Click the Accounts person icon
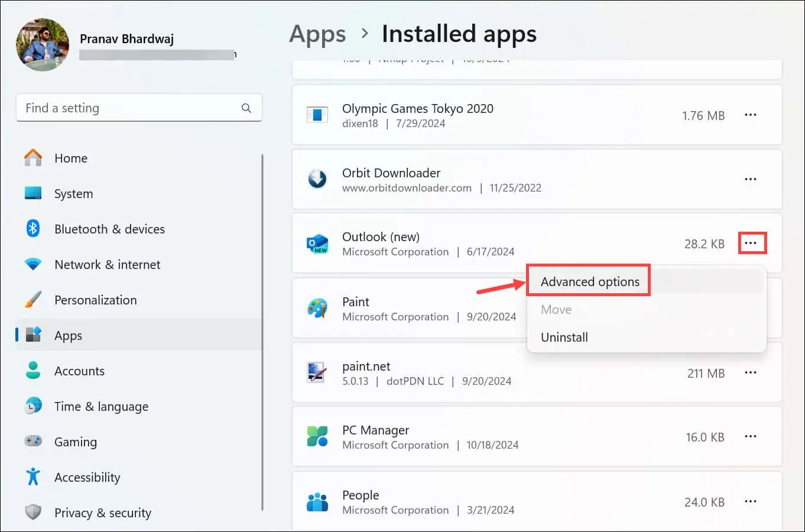 click(33, 371)
